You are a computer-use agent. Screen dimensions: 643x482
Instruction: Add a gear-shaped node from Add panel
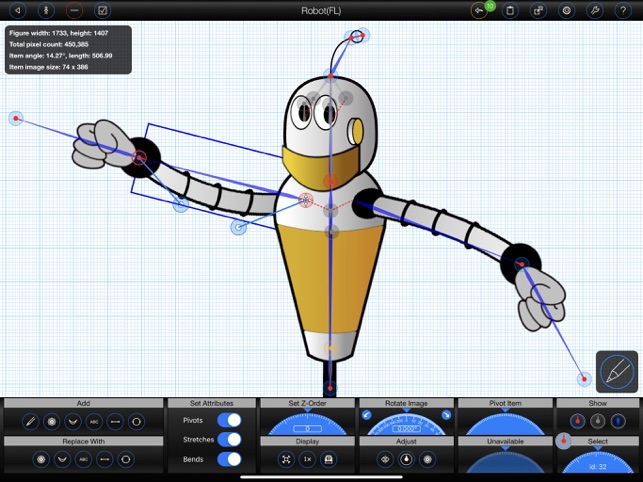52,422
